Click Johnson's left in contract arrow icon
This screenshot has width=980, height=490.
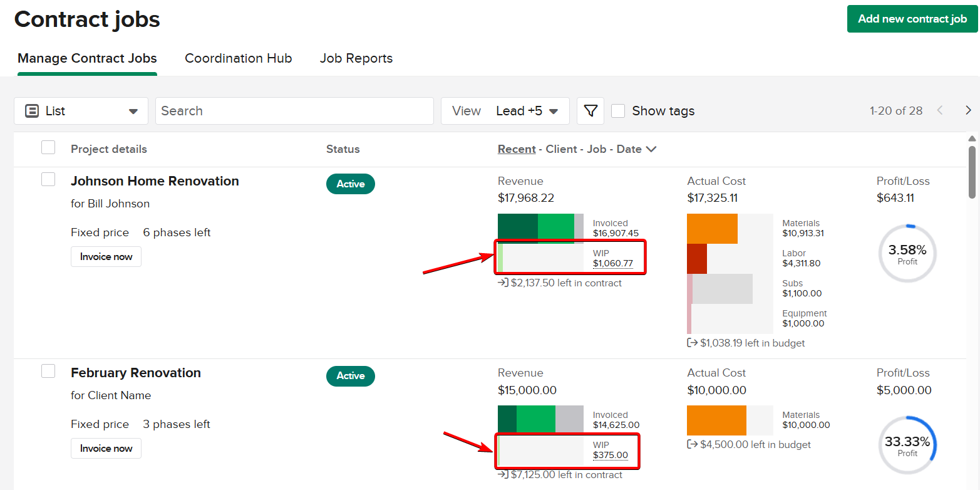[x=503, y=283]
